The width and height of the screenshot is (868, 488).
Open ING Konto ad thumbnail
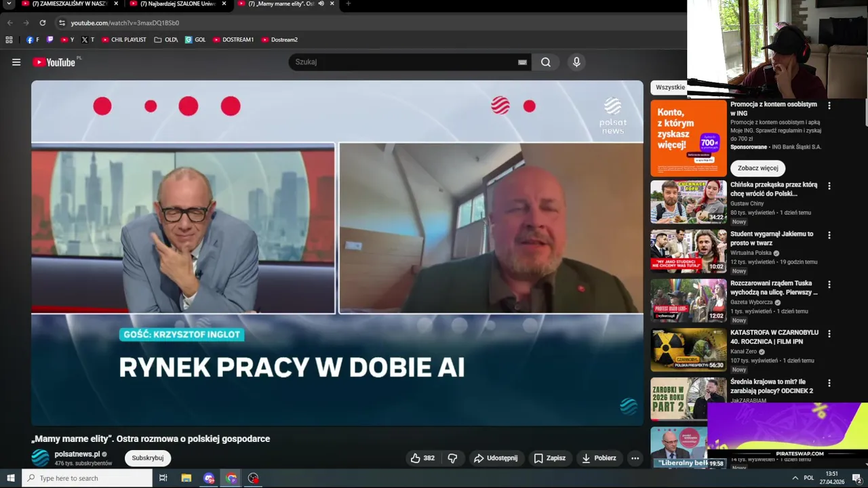coord(688,138)
